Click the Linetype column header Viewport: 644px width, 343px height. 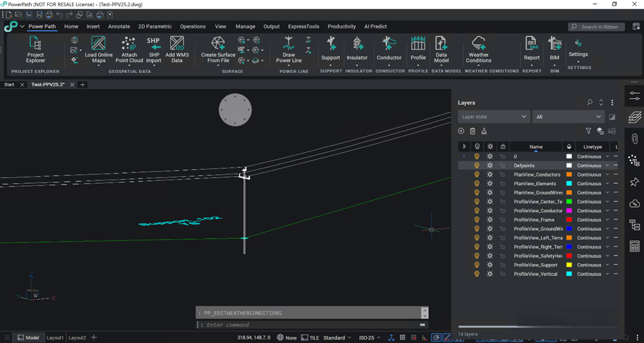592,147
